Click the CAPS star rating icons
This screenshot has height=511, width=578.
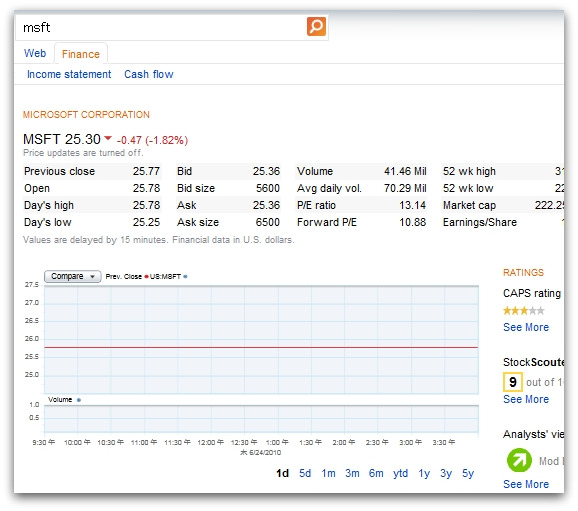(523, 311)
